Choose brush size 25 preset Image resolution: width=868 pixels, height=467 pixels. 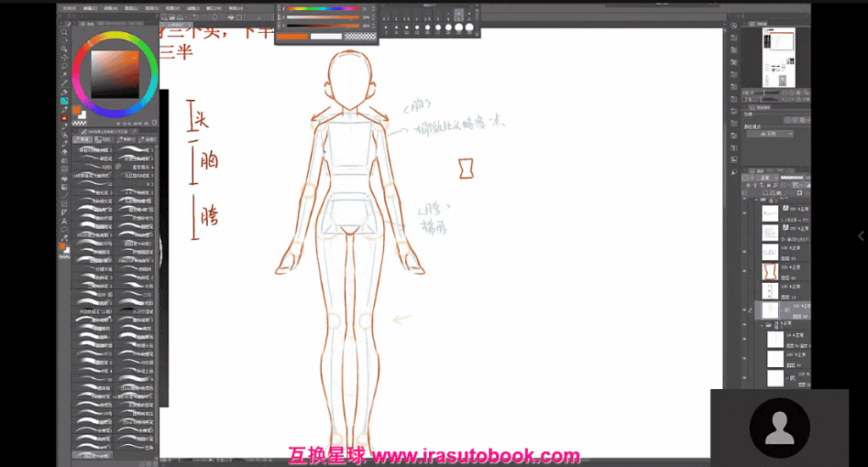click(459, 27)
